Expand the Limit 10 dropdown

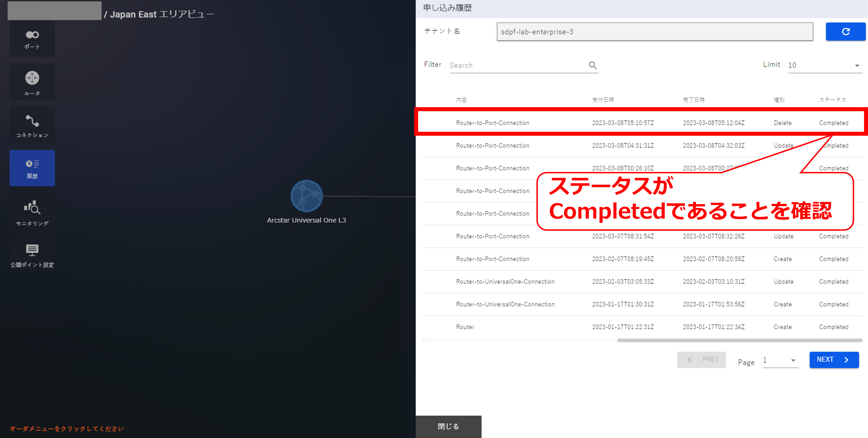point(824,65)
